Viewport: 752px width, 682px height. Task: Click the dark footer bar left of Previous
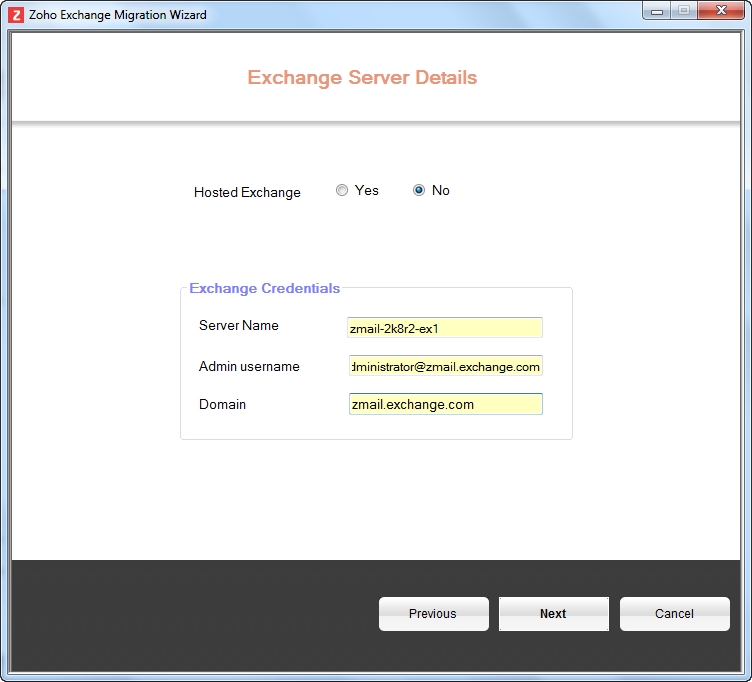tap(190, 614)
